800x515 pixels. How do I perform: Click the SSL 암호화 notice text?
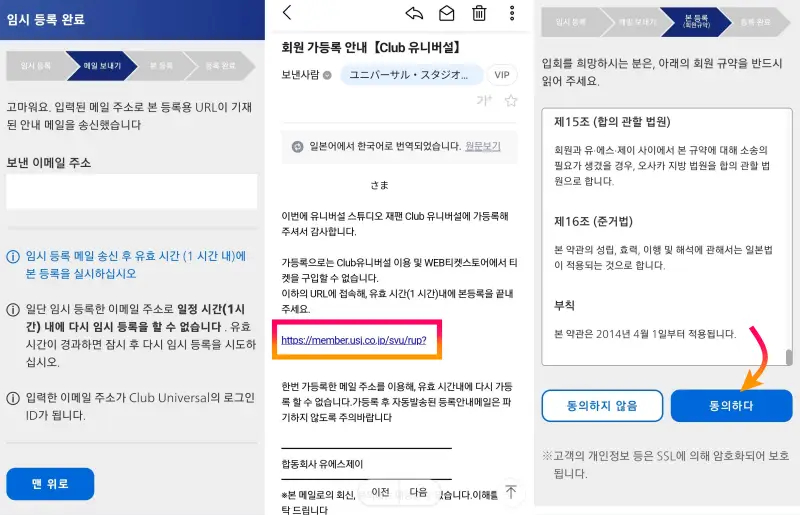(x=665, y=464)
